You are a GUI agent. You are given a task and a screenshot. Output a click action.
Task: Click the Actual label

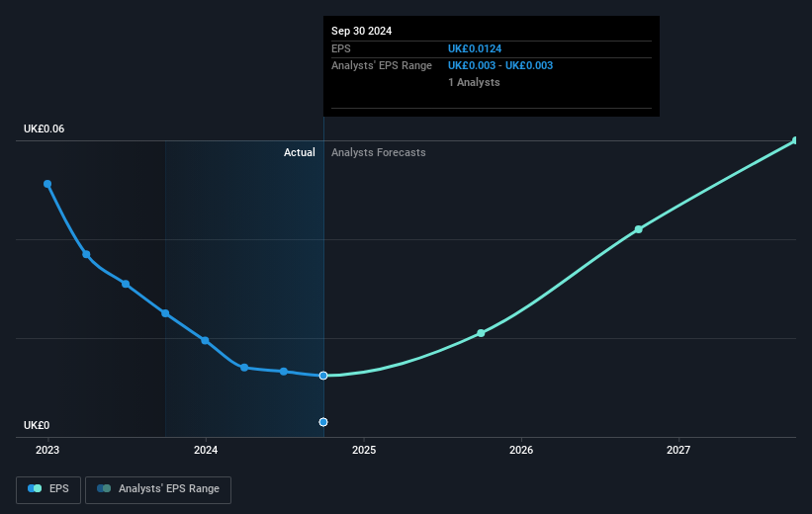coord(300,152)
